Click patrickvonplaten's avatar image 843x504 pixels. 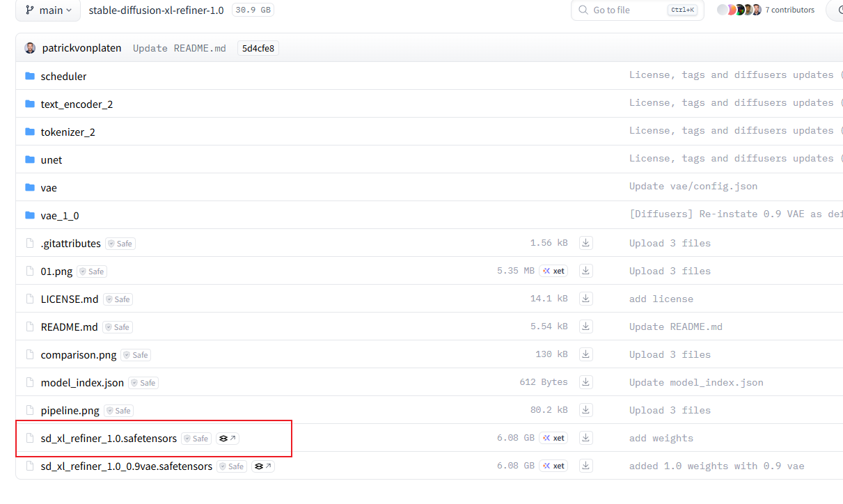30,48
